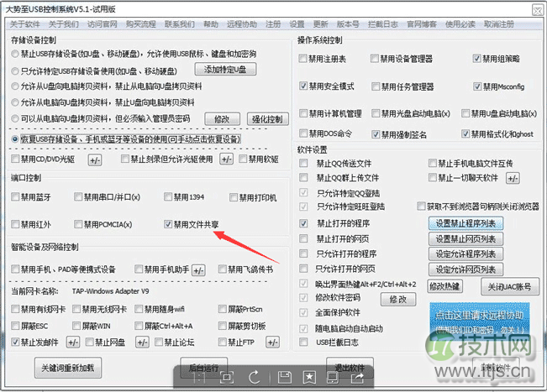Enable the 禁用打印机 checkbox

tap(234, 197)
